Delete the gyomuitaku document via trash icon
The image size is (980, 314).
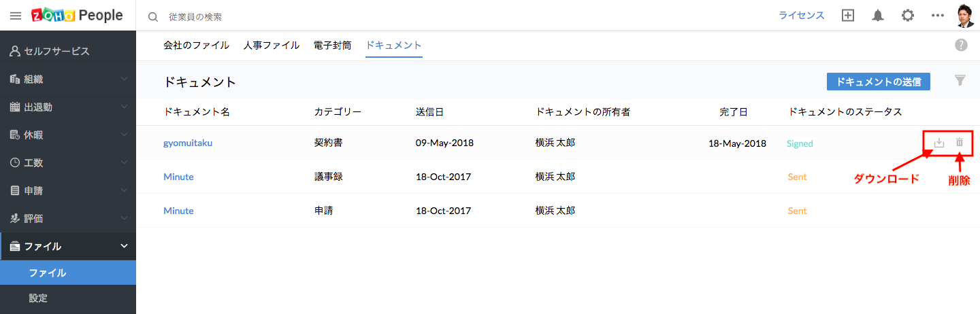click(x=960, y=143)
